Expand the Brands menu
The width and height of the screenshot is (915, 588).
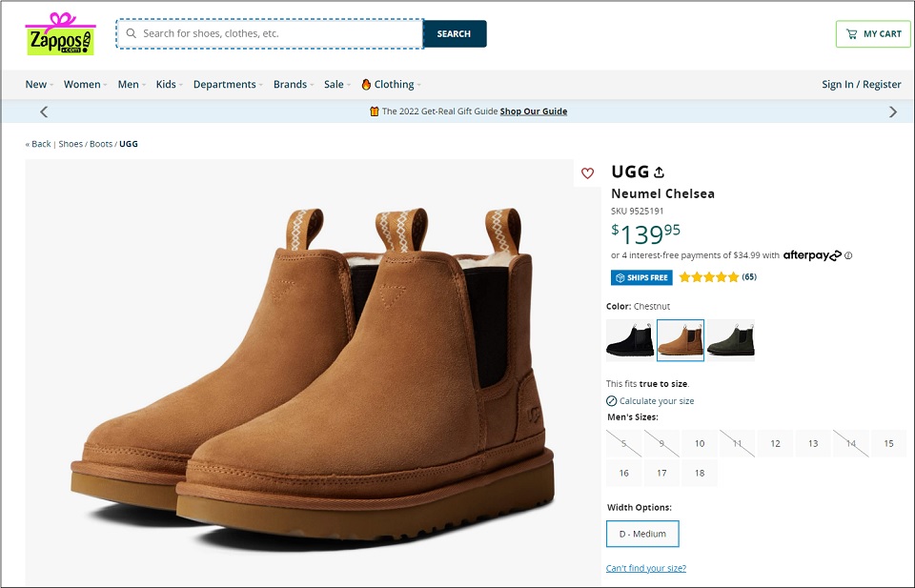[294, 84]
